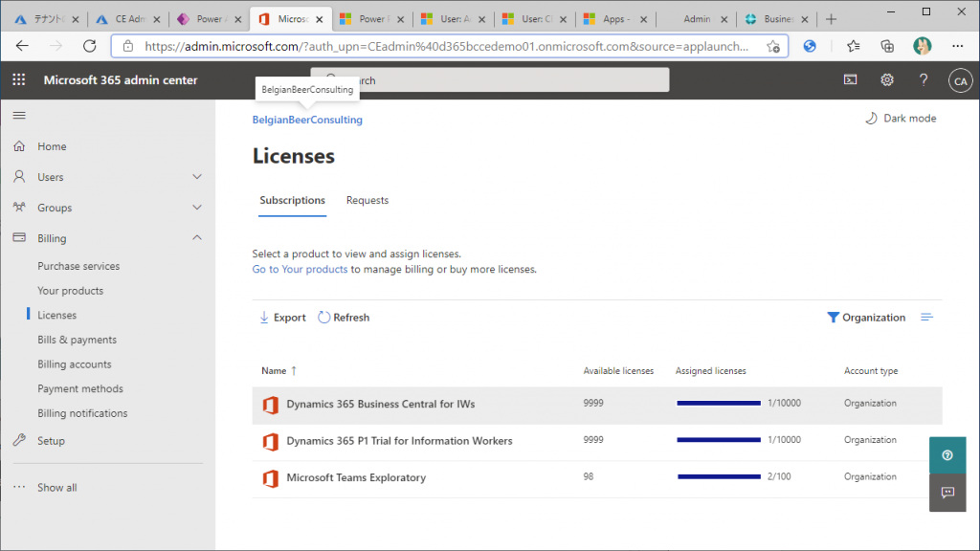Switch to the Power Apps browser tab
980x551 pixels.
[x=210, y=19]
